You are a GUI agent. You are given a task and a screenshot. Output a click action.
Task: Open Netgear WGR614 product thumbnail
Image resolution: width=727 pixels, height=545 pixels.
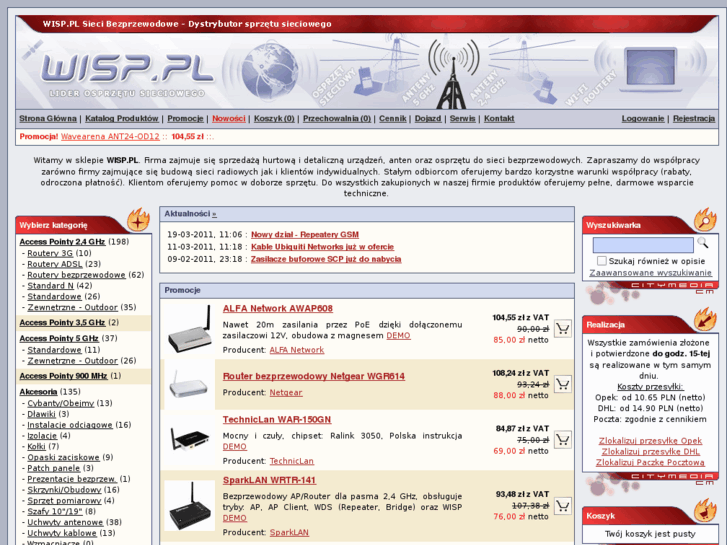[x=188, y=384]
